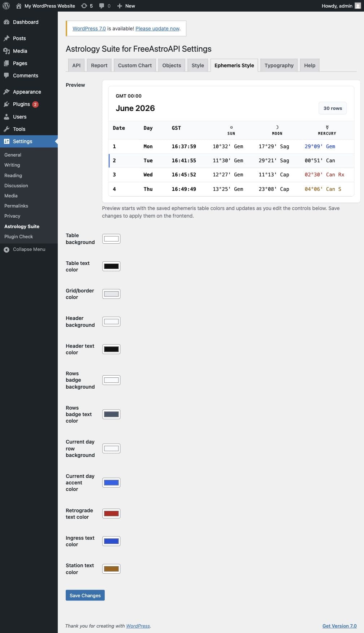Viewport: 364px width, 633px height.
Task: Change the Station text color swatch
Action: [111, 569]
